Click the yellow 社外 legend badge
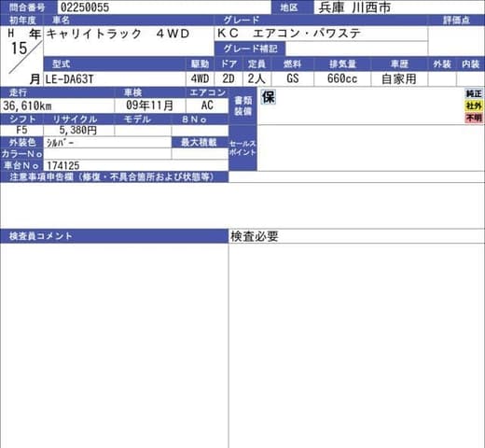 tap(474, 106)
